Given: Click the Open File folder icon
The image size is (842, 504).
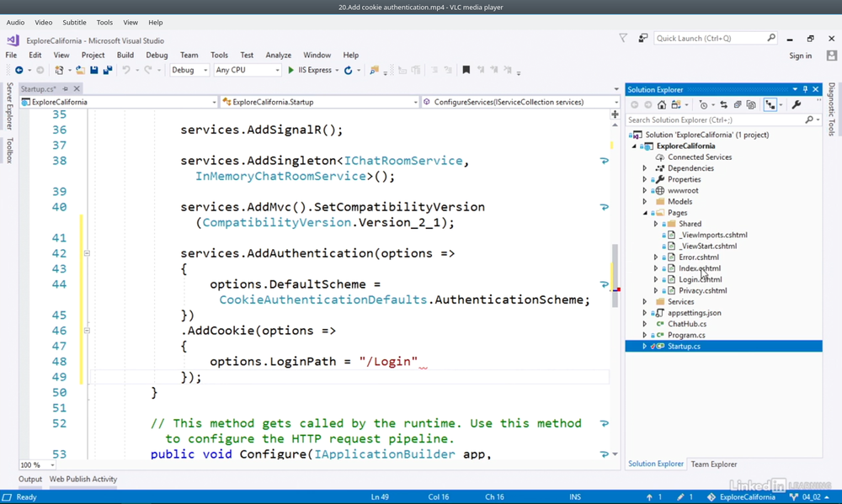Looking at the screenshot, I should click(80, 71).
